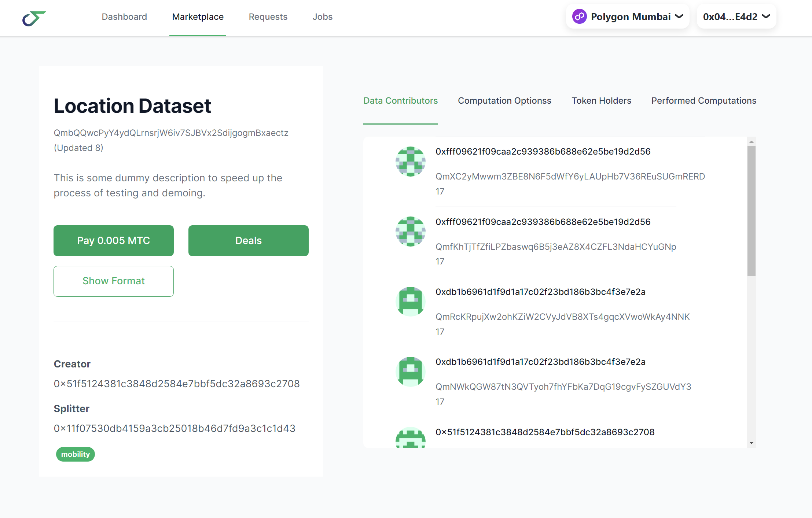Click fourth contributor's identicon avatar
Screen dimensions: 812x518
pos(410,371)
